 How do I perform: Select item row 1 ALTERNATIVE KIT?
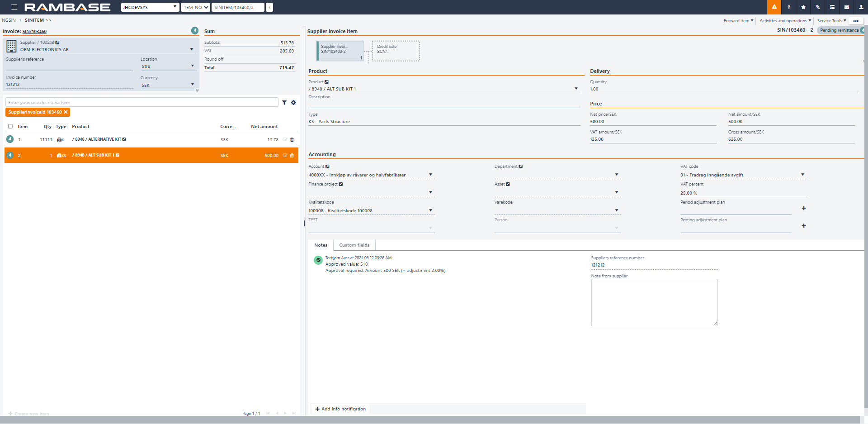click(x=151, y=139)
